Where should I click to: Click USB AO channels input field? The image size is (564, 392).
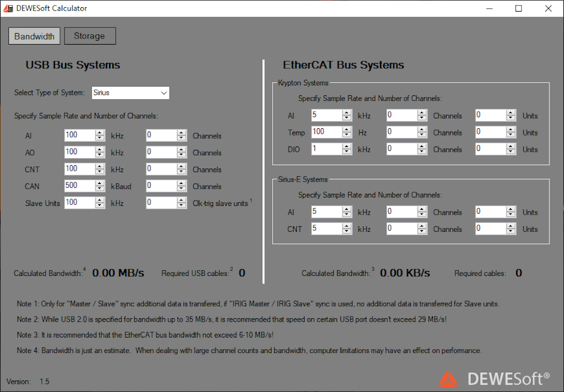pos(161,152)
